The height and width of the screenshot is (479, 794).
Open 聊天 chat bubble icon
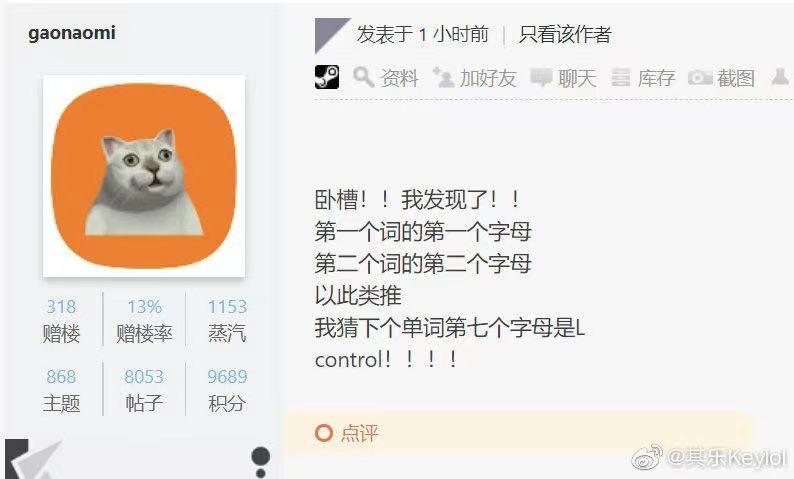(541, 77)
